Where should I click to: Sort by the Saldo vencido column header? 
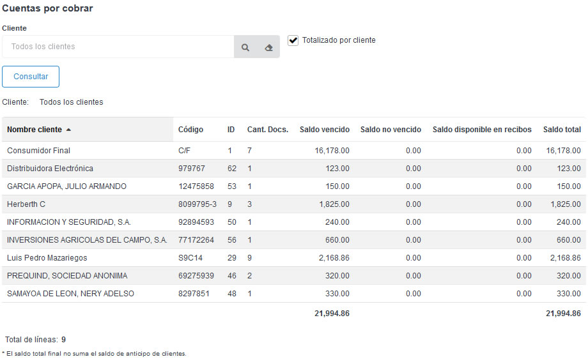[x=324, y=130]
